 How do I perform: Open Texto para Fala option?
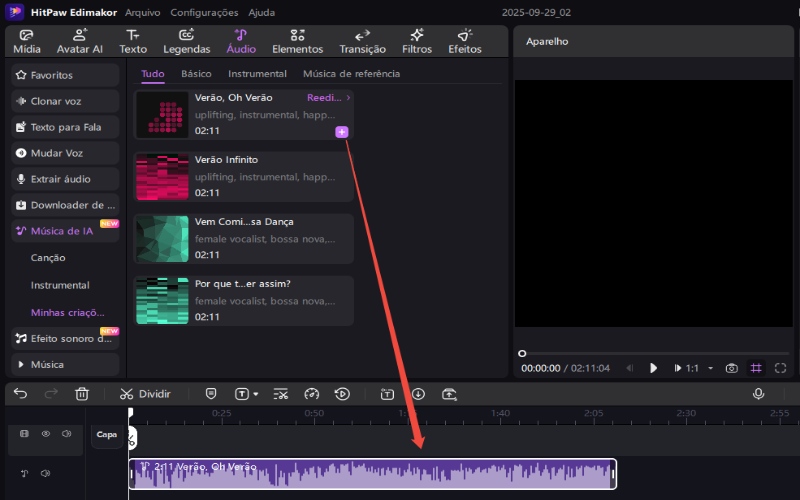click(x=65, y=127)
